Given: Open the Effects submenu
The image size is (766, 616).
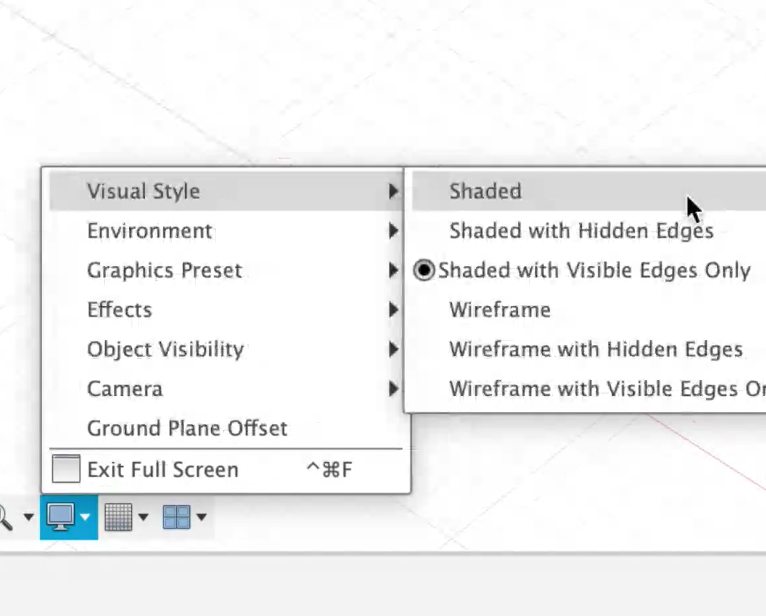Looking at the screenshot, I should tap(226, 310).
